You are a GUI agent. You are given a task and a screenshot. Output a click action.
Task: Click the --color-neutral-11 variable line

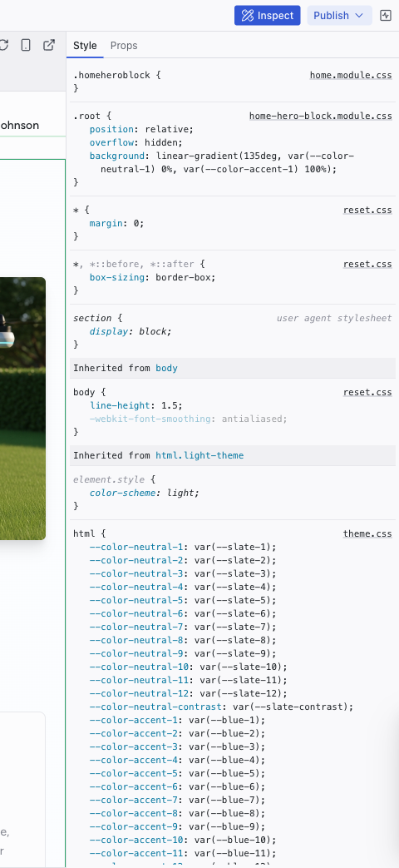coord(189,681)
